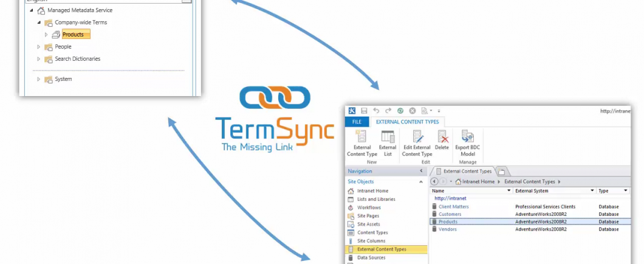Collapse the Site Objects section
This screenshot has height=264, width=644.
[x=421, y=182]
